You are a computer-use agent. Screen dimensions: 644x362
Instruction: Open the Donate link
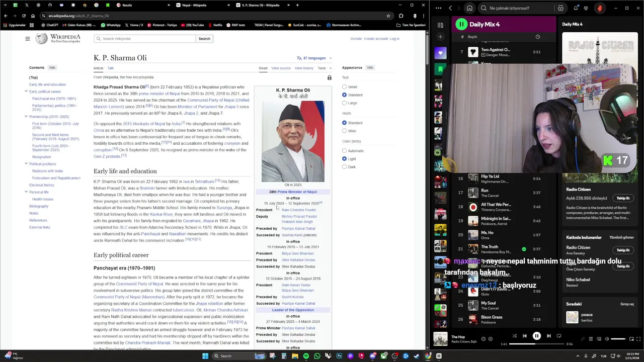coord(356,39)
